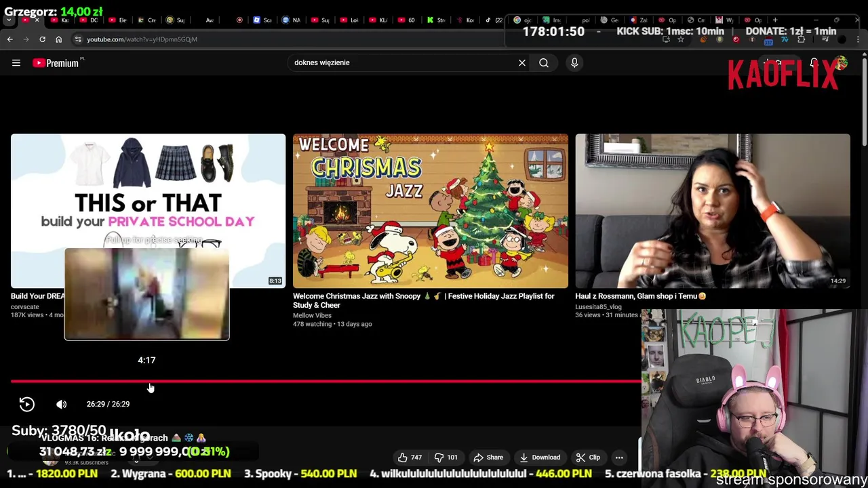
Task: Open the YouTube guide hamburger menu
Action: 16,63
